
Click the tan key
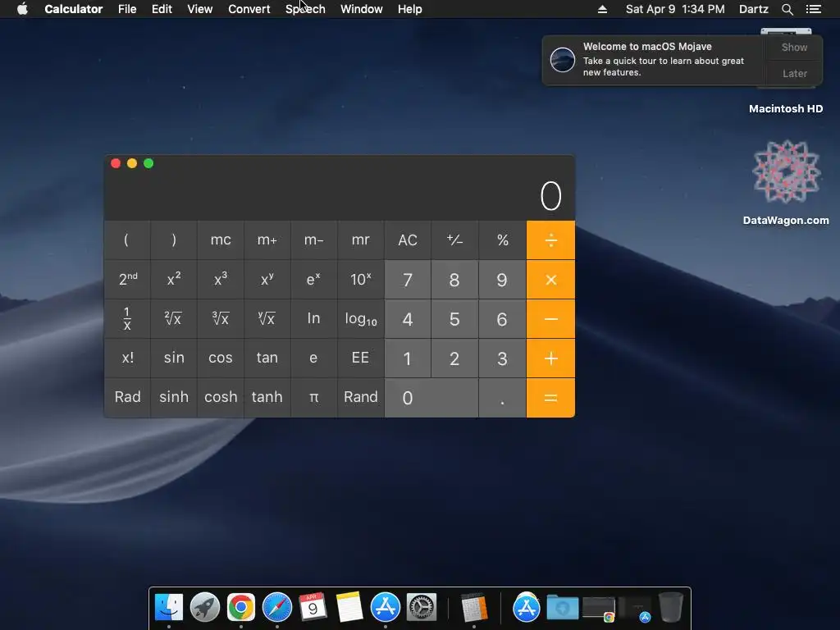(x=267, y=358)
